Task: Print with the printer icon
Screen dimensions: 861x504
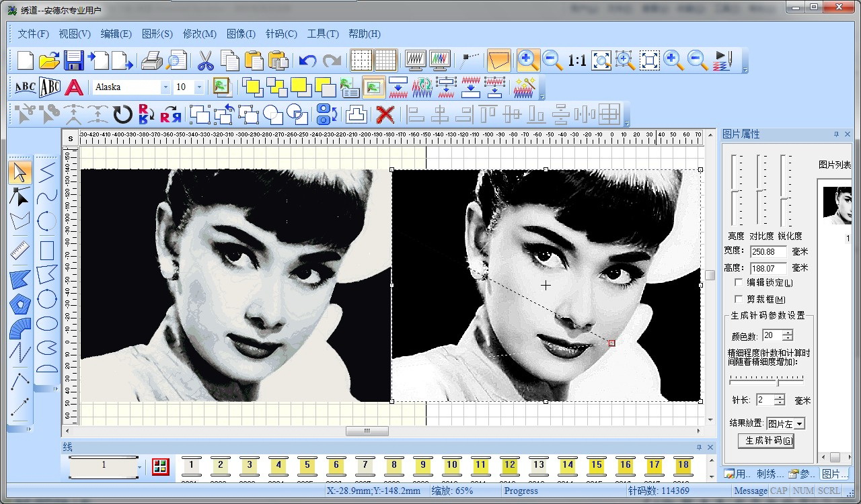Action: pyautogui.click(x=151, y=60)
